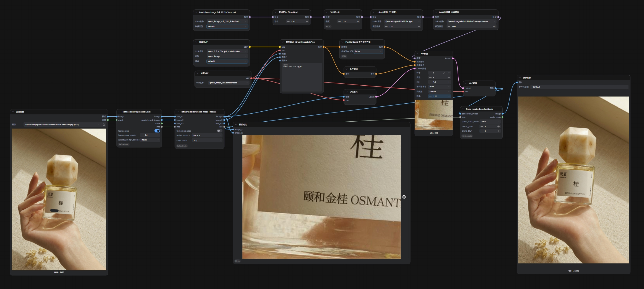Increase 步数 value with the plus icon
The height and width of the screenshot is (289, 644).
[449, 78]
